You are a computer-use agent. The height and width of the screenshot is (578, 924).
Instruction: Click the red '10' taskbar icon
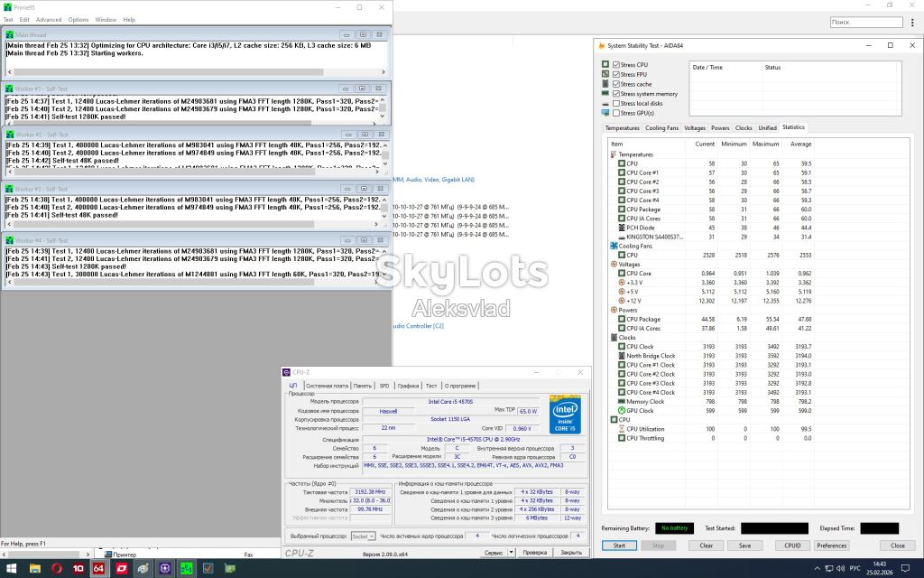click(x=78, y=569)
